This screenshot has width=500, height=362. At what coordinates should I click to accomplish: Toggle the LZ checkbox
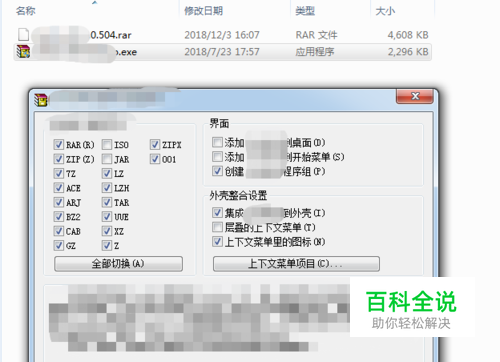pos(107,173)
